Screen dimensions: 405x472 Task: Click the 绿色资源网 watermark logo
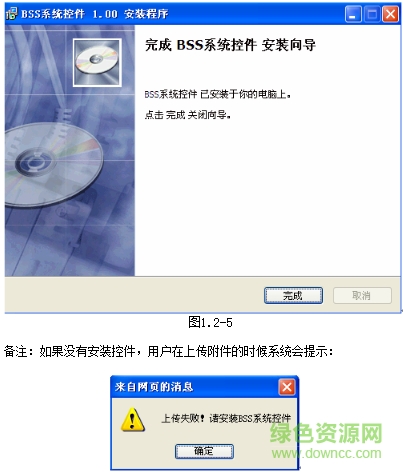[326, 433]
